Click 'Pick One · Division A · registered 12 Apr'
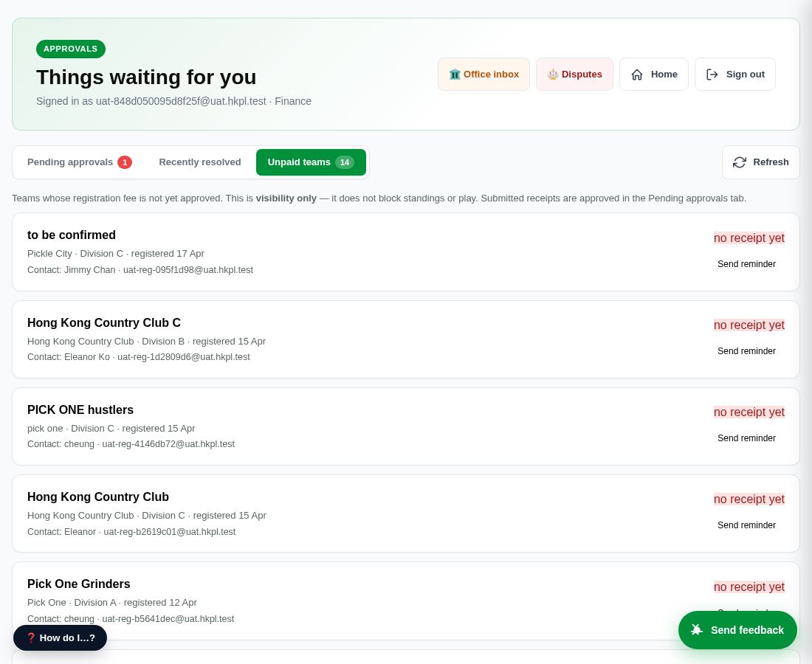 tap(112, 603)
